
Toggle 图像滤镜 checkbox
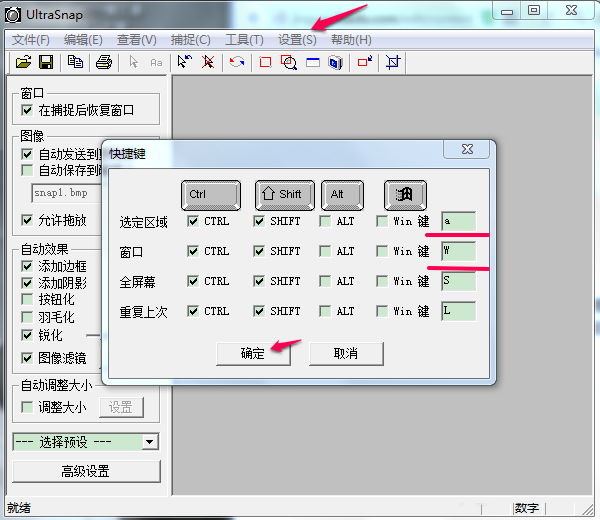coord(27,358)
